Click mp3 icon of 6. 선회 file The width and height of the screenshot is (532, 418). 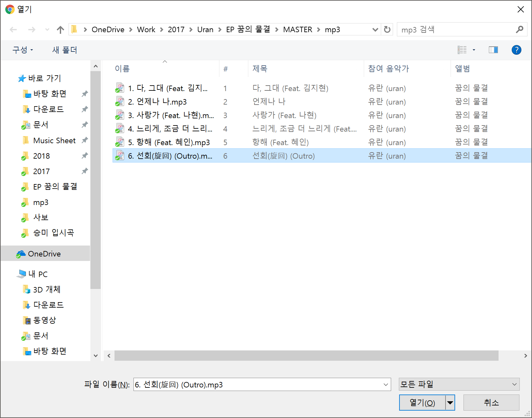tap(120, 155)
